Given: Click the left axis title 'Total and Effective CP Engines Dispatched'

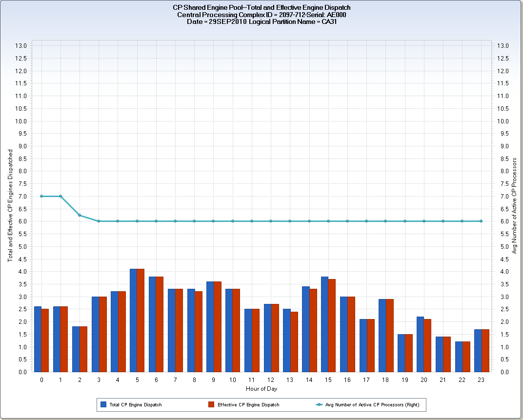Looking at the screenshot, I should [x=10, y=205].
